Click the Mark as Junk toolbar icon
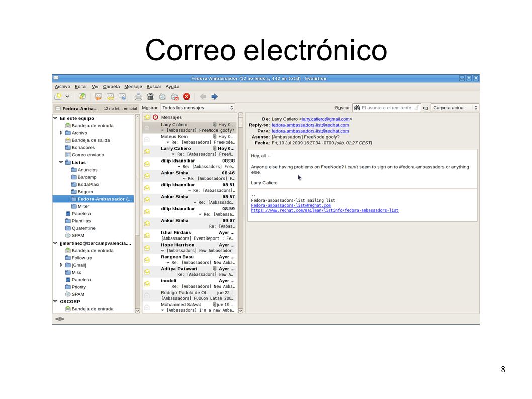This screenshot has height=399, width=532. pos(162,97)
